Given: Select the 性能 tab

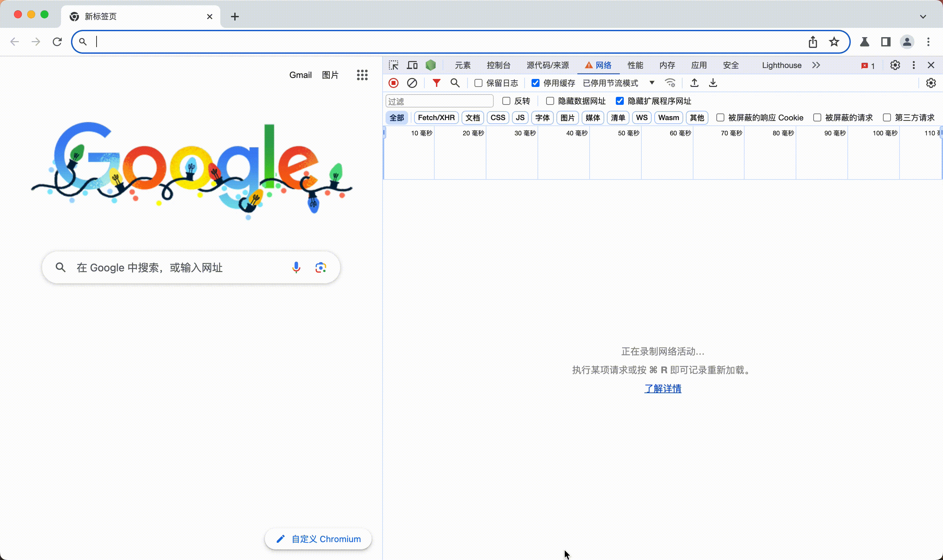Looking at the screenshot, I should point(635,65).
